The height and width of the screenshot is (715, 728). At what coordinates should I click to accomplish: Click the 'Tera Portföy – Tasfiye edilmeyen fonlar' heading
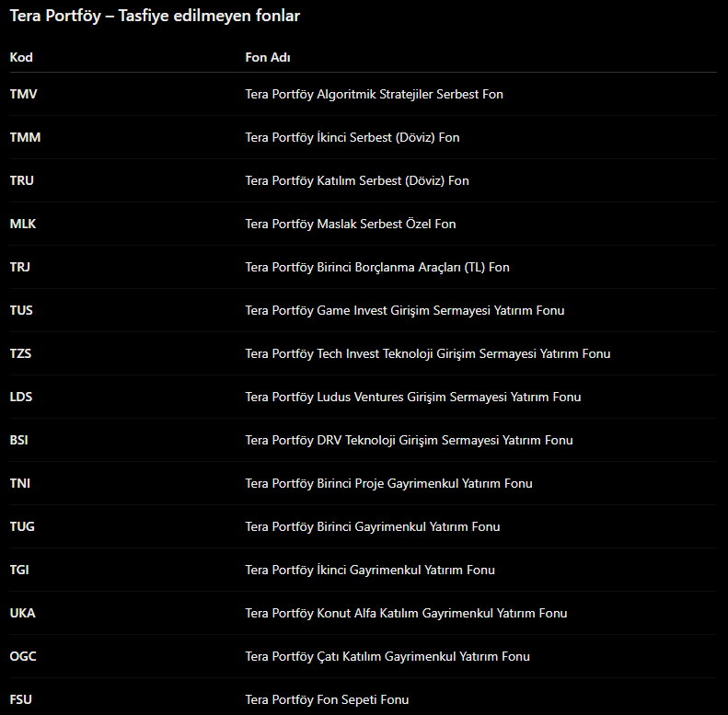pyautogui.click(x=155, y=17)
